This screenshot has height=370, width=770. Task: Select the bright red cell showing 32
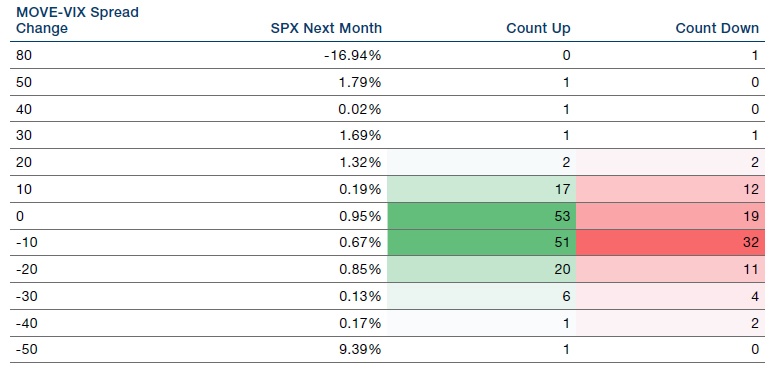(x=670, y=242)
